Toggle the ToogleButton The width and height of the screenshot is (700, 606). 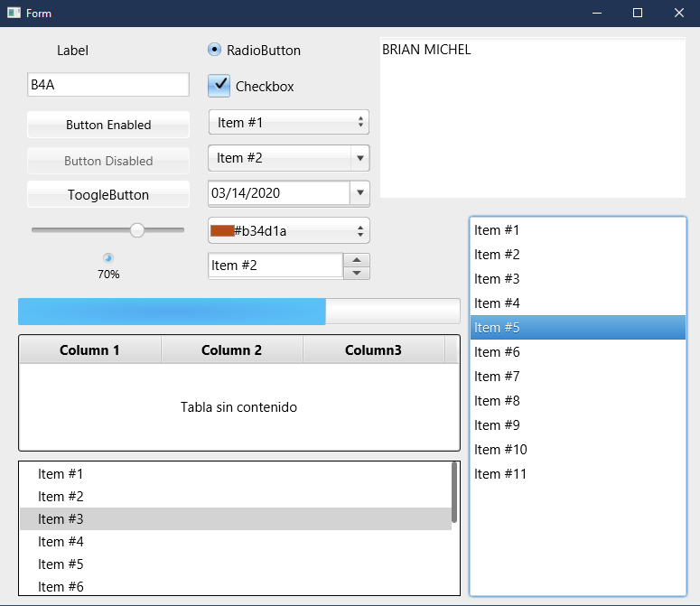pyautogui.click(x=108, y=194)
